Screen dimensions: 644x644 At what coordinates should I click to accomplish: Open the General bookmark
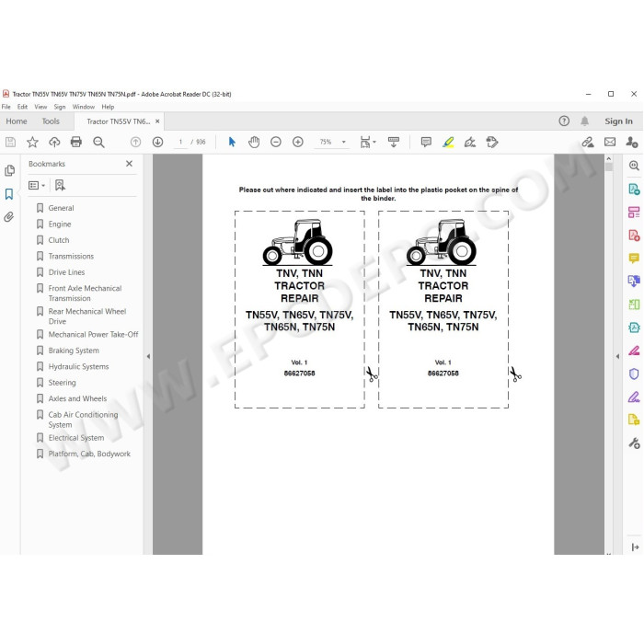pyautogui.click(x=62, y=208)
